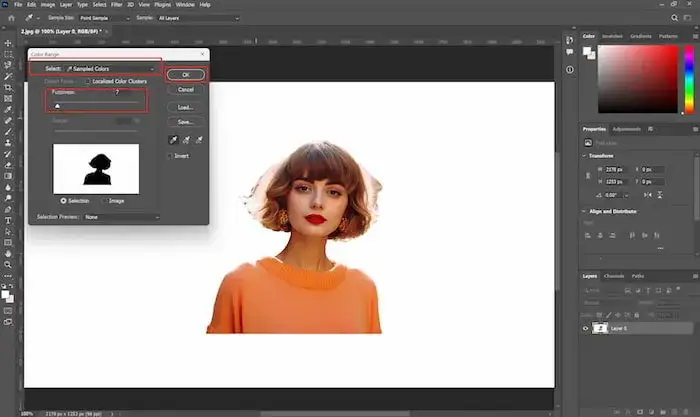Switch to the Channels tab
Screen dimensions: 700x417
tap(613, 276)
